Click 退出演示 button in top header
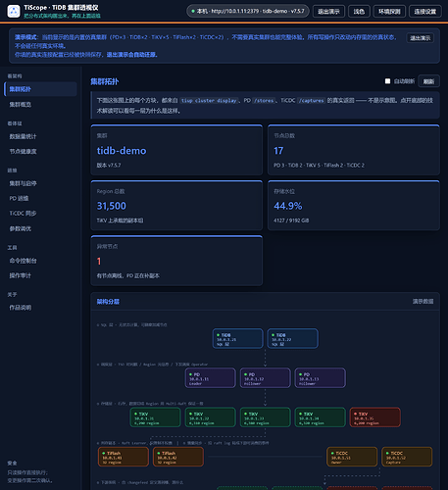This screenshot has height=490, width=448. tap(328, 12)
